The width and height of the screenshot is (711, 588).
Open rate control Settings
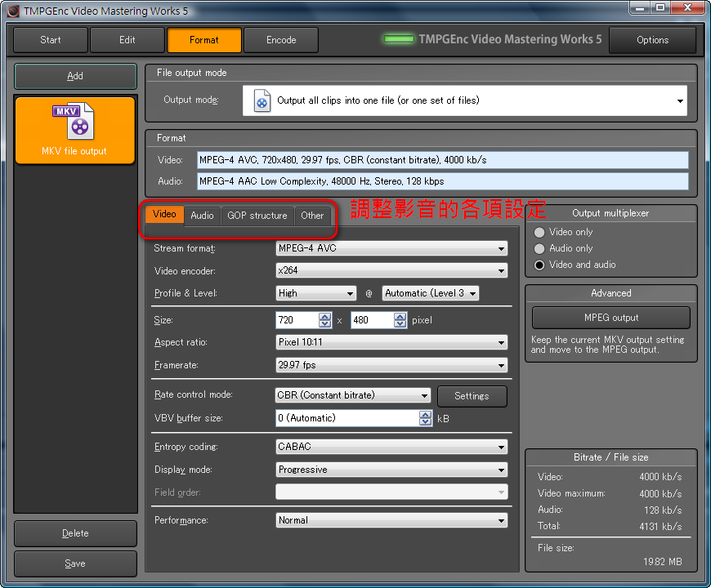(x=472, y=396)
